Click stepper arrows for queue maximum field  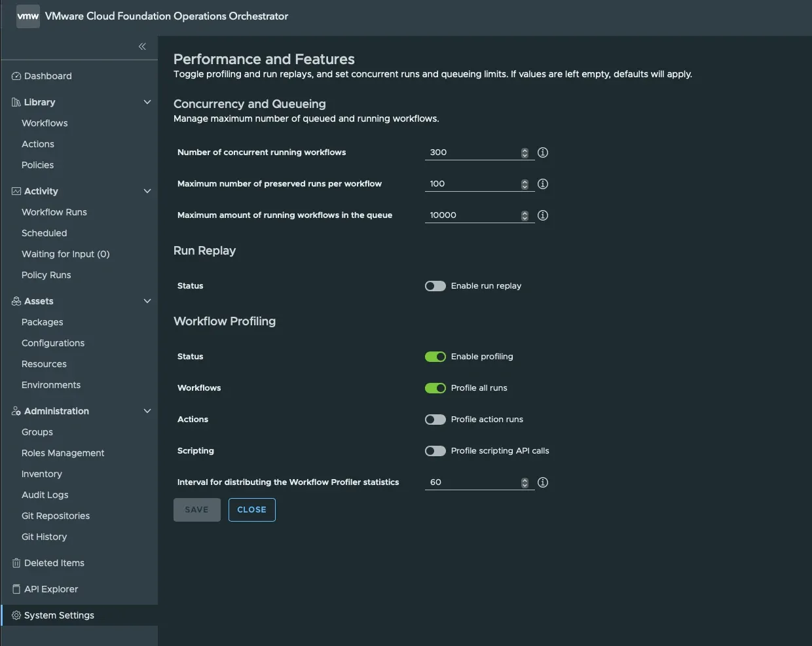tap(525, 215)
